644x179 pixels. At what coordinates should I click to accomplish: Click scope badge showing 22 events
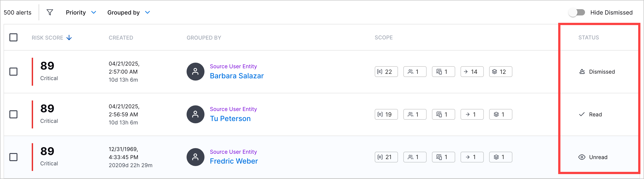click(386, 72)
